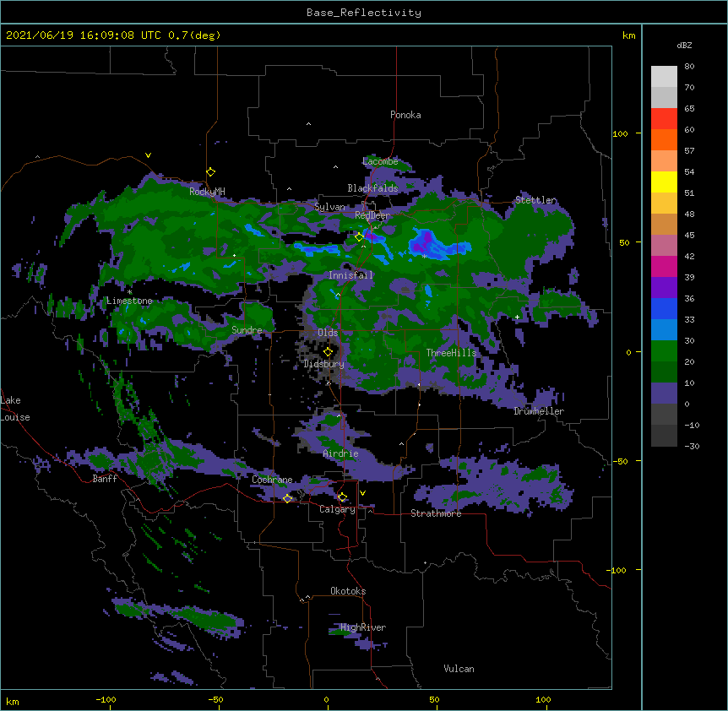Viewport: 728px width, 711px height.
Task: Click the RockyMH label
Action: [x=207, y=192]
